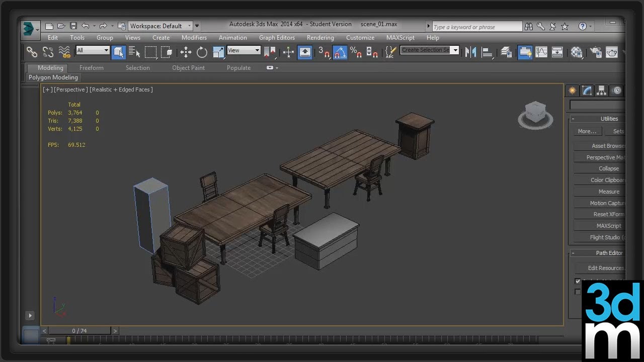644x362 pixels.
Task: Click the Select and Manipulate icon
Action: [288, 52]
